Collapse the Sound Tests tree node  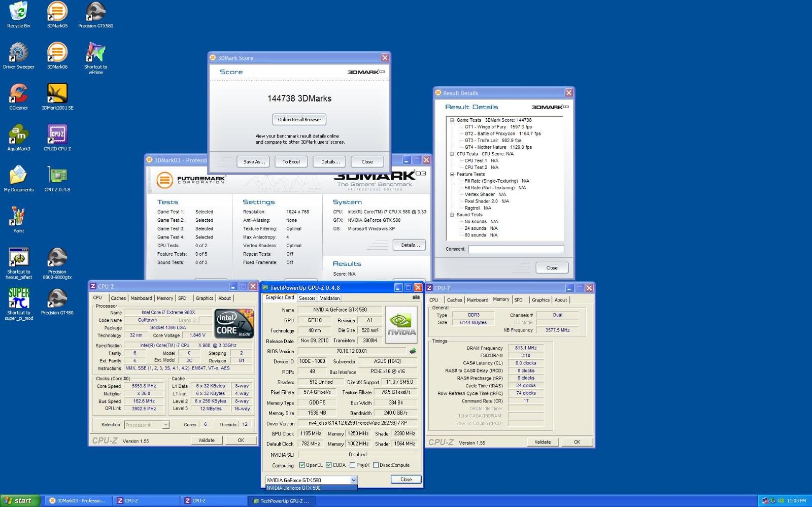pos(452,215)
